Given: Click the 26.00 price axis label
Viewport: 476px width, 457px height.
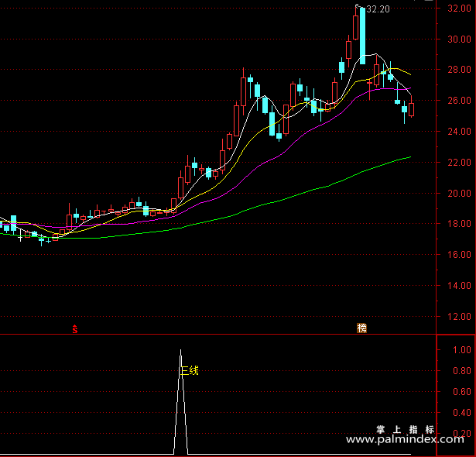Looking at the screenshot, I should pyautogui.click(x=459, y=101).
